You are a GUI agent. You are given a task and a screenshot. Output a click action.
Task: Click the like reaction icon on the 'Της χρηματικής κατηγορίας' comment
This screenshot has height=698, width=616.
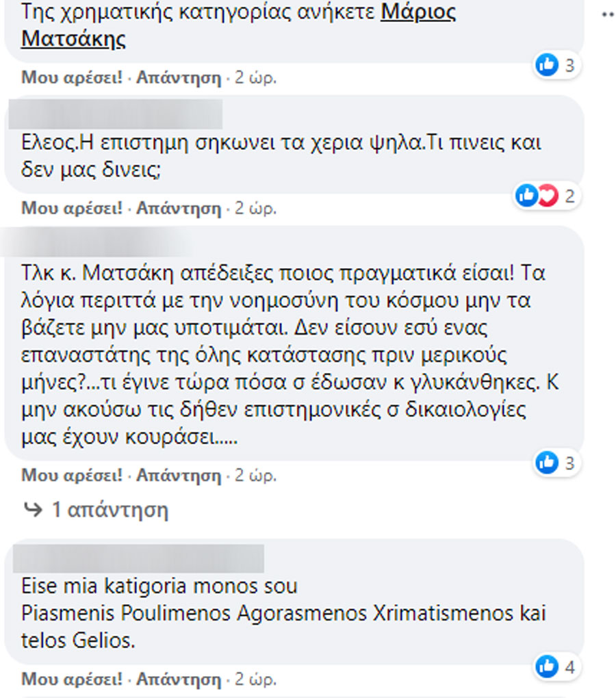coord(548,66)
